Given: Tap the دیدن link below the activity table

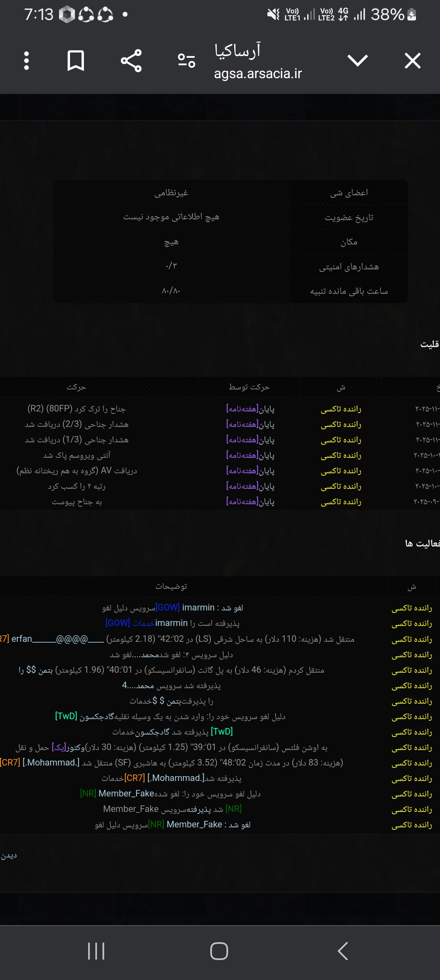Looking at the screenshot, I should [9, 855].
